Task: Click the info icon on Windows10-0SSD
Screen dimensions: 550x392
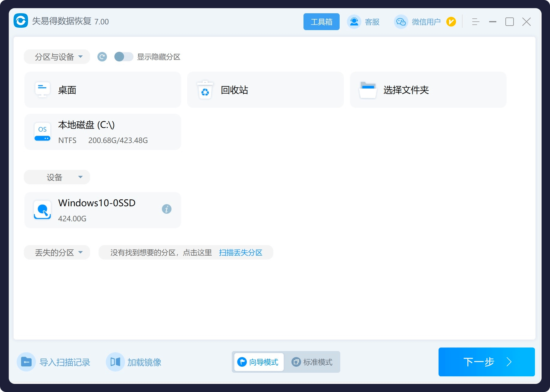Action: [x=167, y=209]
